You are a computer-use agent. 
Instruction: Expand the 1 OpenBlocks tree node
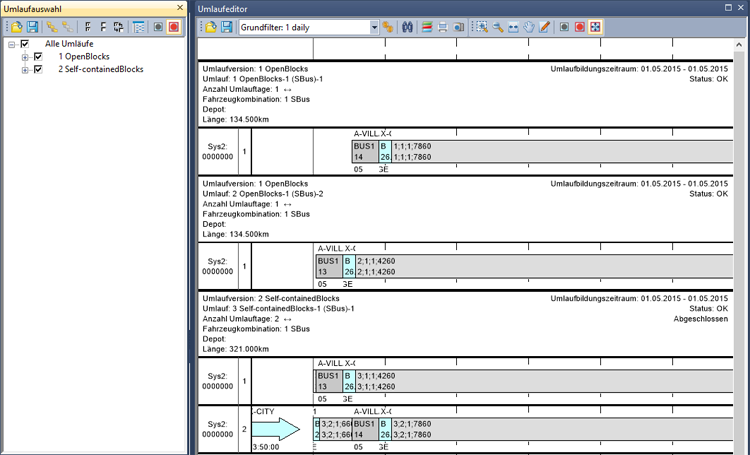pos(25,57)
